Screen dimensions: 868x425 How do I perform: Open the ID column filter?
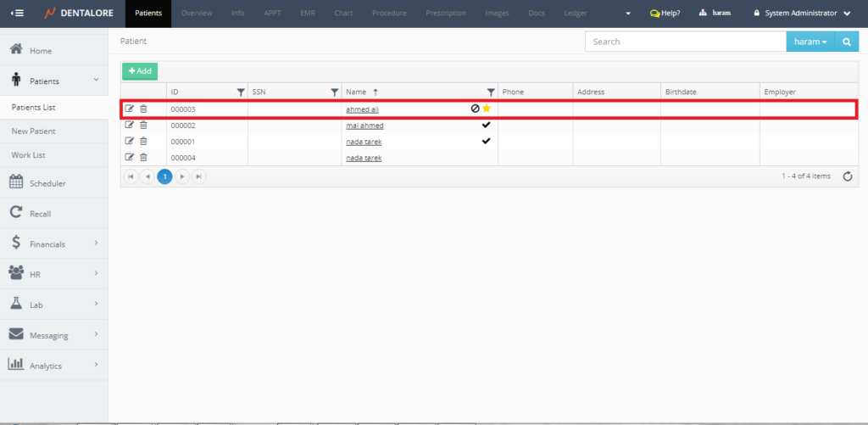[241, 92]
